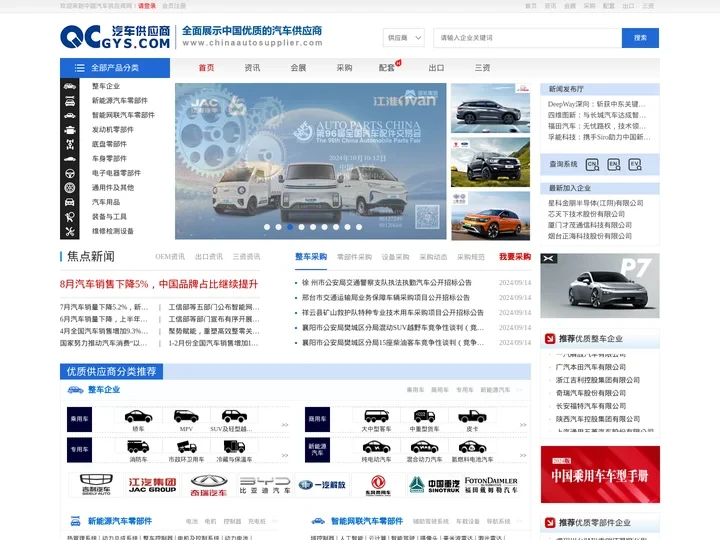Expand more 乘用车 vehicle types arrow
This screenshot has height=540, width=720.
click(285, 425)
